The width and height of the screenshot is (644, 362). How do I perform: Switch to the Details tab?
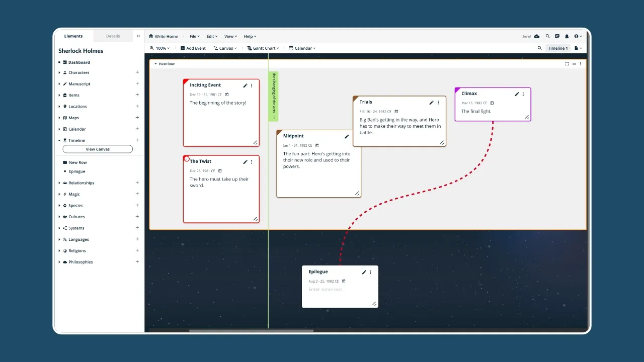(x=113, y=36)
